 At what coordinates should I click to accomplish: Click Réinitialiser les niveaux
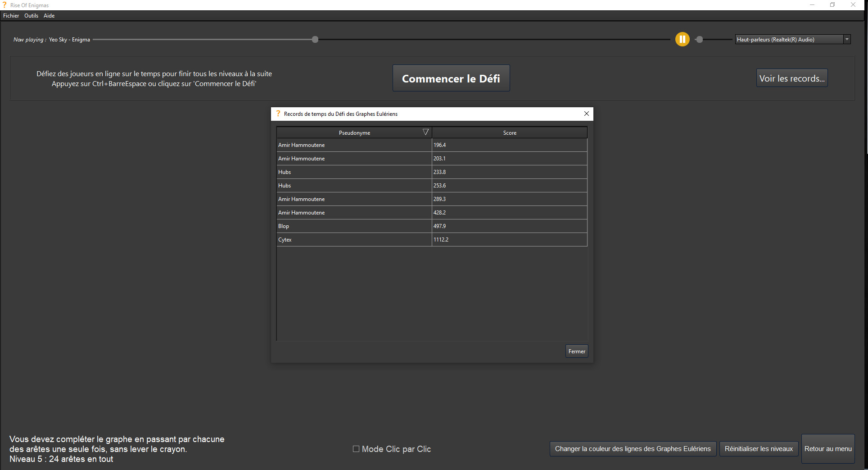point(759,449)
